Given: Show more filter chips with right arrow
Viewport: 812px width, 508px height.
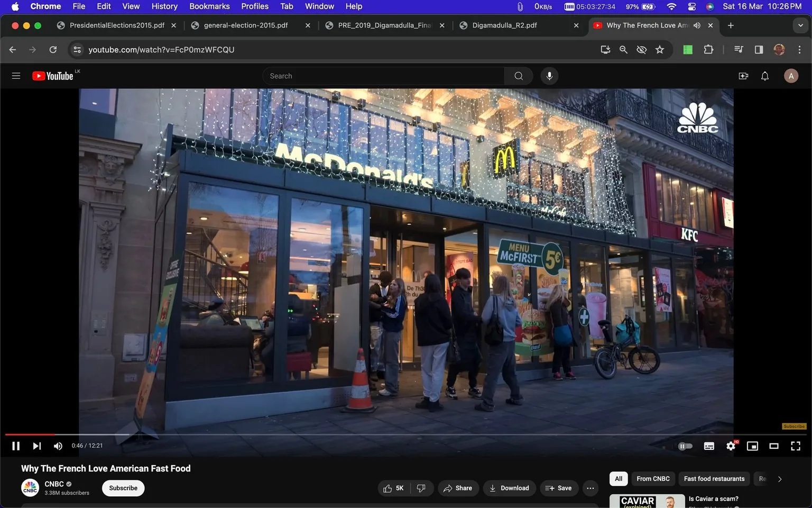Looking at the screenshot, I should (x=779, y=478).
